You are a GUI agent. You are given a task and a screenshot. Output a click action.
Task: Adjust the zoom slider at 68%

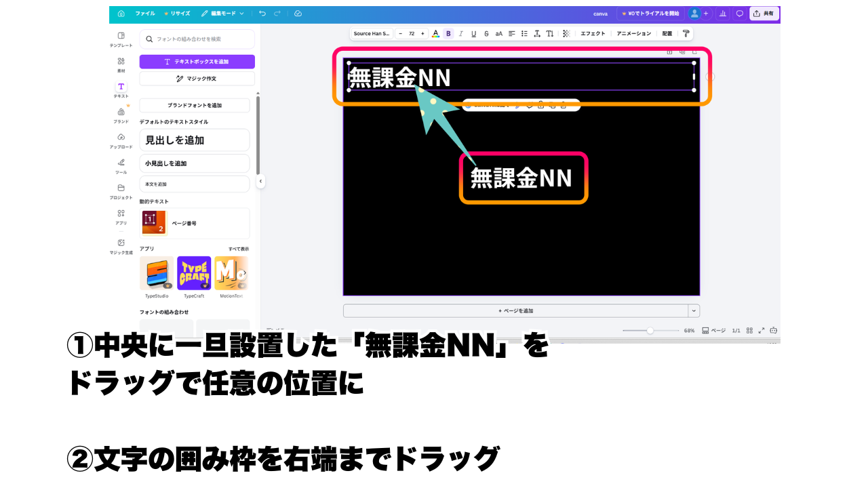[650, 331]
